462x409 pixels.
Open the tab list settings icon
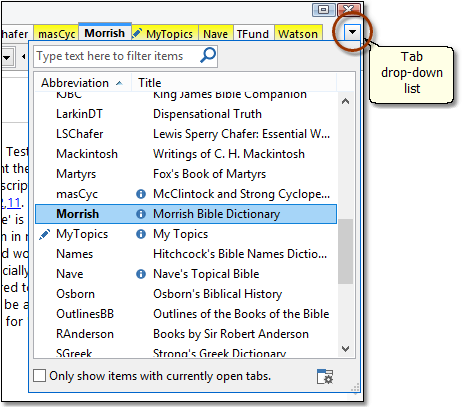[x=325, y=377]
